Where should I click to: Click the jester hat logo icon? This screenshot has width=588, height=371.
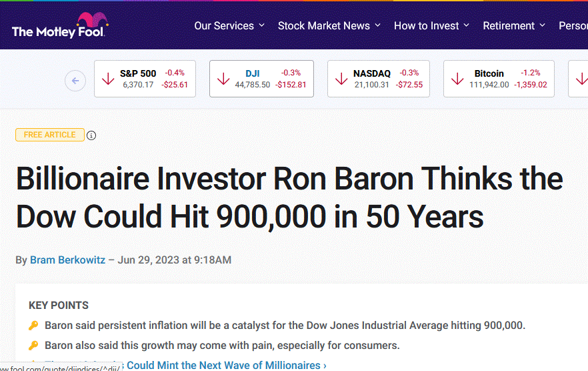point(93,19)
